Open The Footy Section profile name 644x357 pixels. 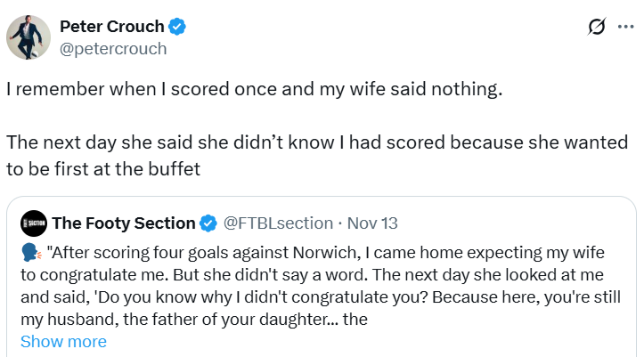click(x=123, y=223)
